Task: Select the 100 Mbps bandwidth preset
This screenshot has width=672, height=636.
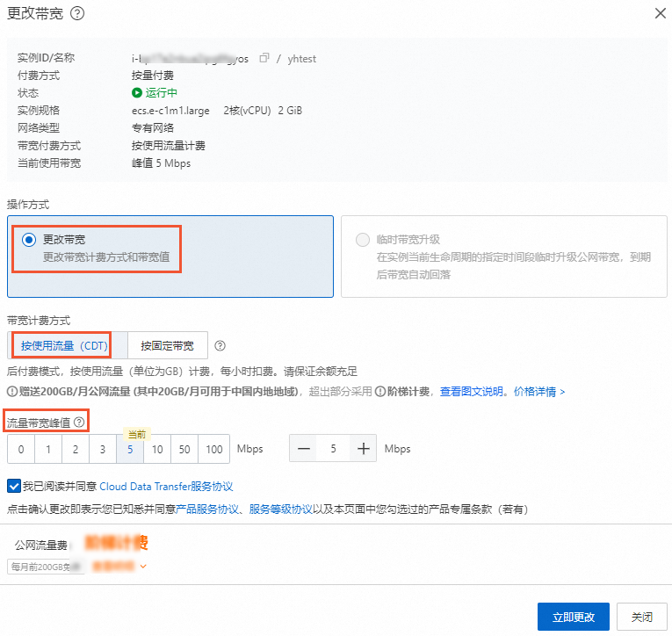Action: 213,449
